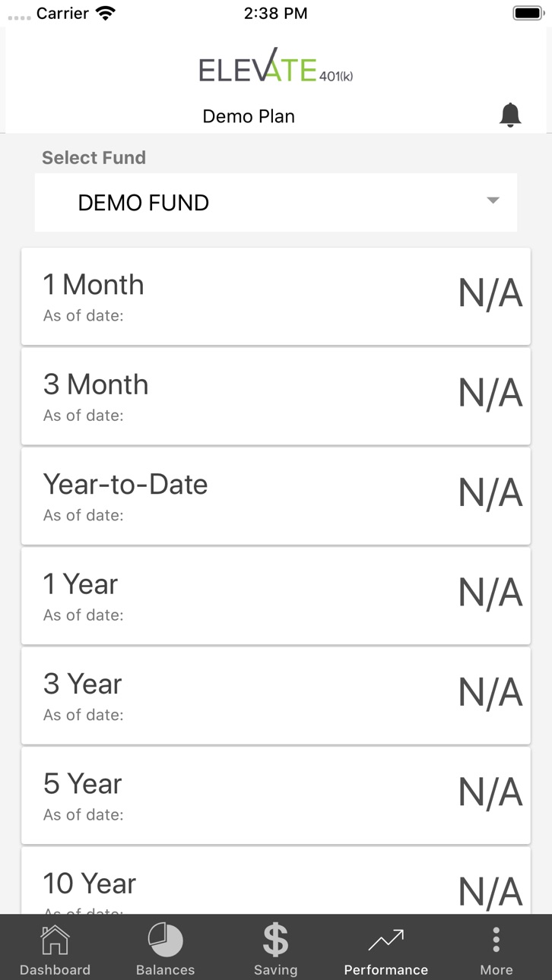Open the More three-dots icon
The image size is (552, 980).
[x=496, y=940]
